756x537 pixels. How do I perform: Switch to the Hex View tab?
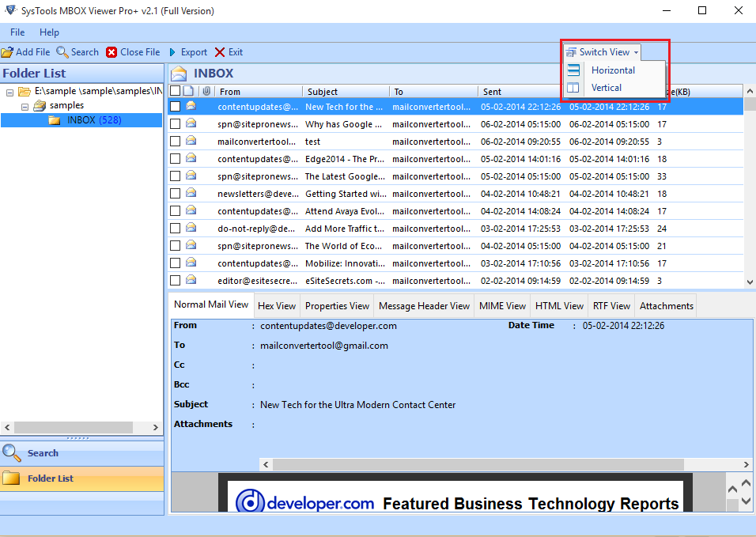pos(277,305)
